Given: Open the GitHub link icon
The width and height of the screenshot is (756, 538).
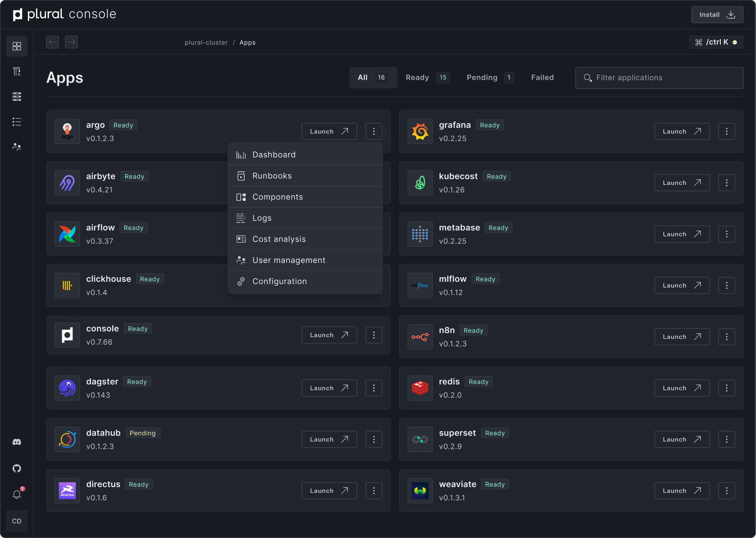Looking at the screenshot, I should coord(17,468).
